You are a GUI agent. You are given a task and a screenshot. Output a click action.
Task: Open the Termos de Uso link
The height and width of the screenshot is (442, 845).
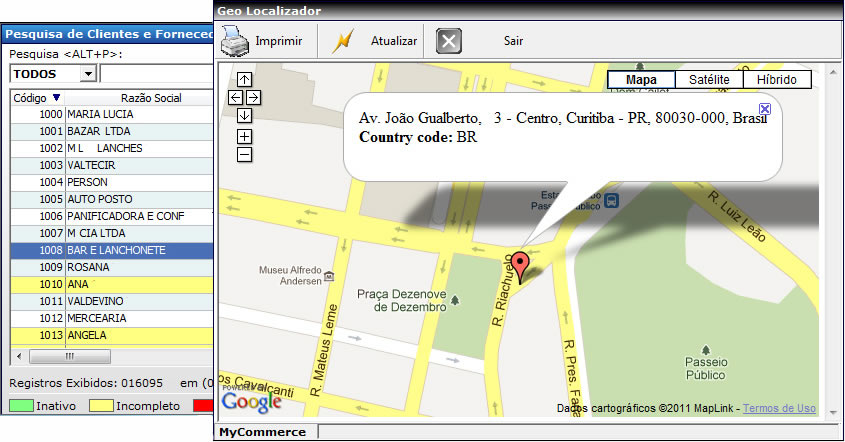coord(779,409)
